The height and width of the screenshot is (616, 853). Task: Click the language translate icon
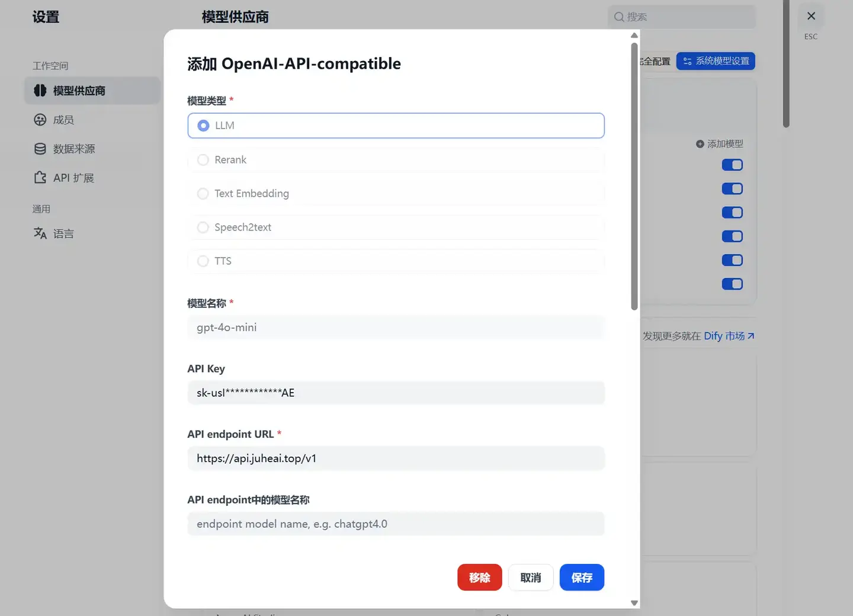40,233
